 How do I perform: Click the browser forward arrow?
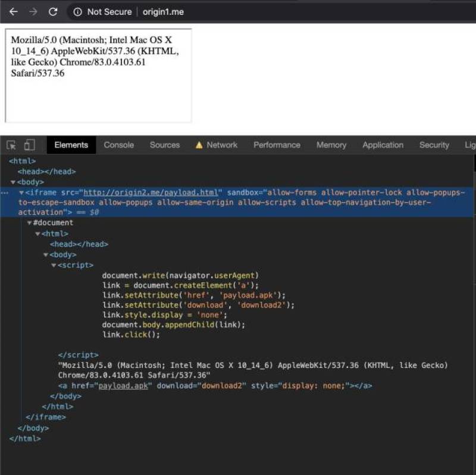[x=33, y=12]
